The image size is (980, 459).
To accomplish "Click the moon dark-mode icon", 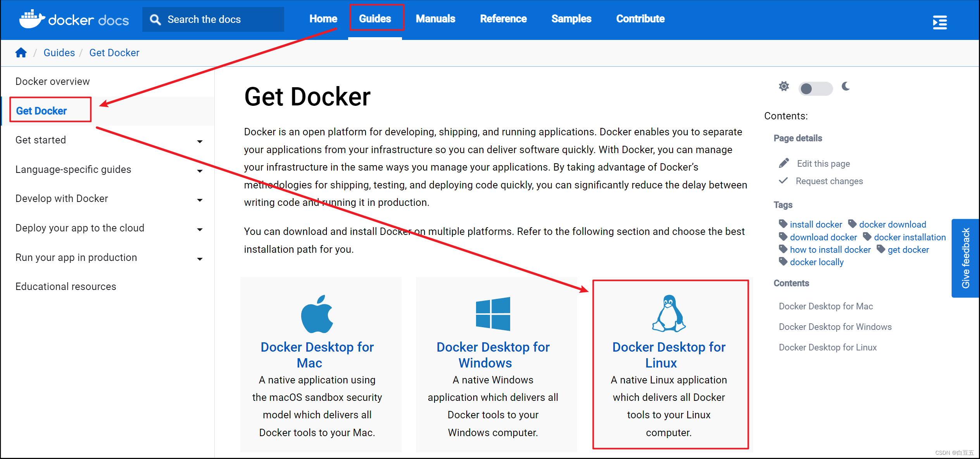I will [x=846, y=86].
